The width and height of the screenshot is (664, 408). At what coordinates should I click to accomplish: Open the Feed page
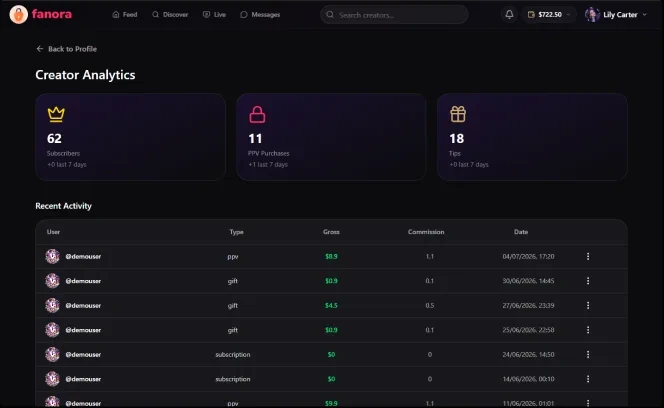[124, 14]
